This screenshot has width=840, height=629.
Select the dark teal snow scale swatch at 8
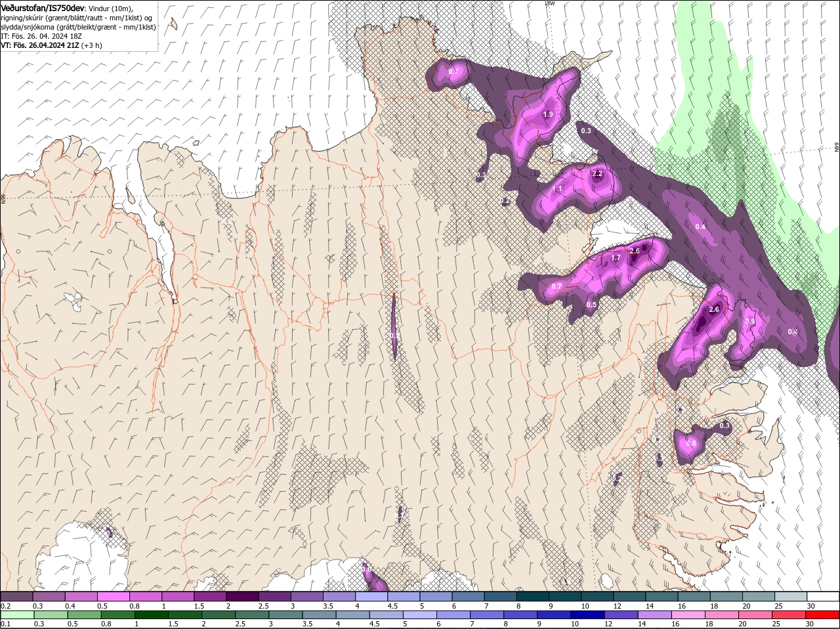pos(532,596)
